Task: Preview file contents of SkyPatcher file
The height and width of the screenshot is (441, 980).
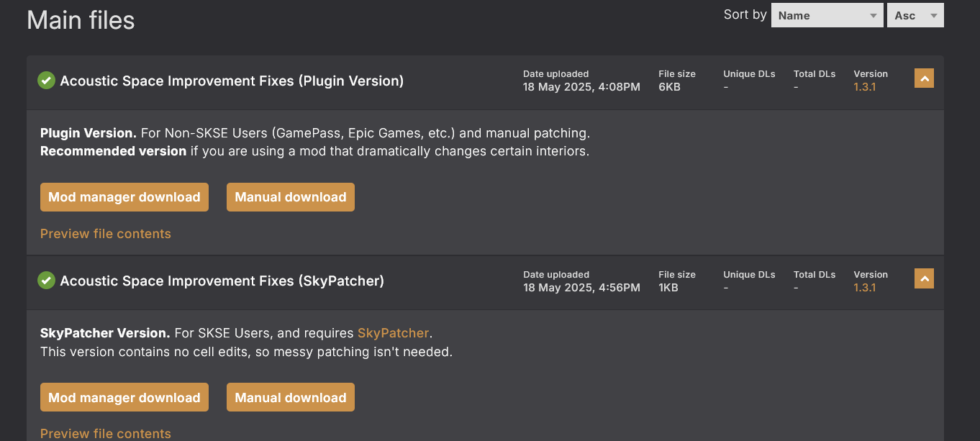Action: pos(106,433)
